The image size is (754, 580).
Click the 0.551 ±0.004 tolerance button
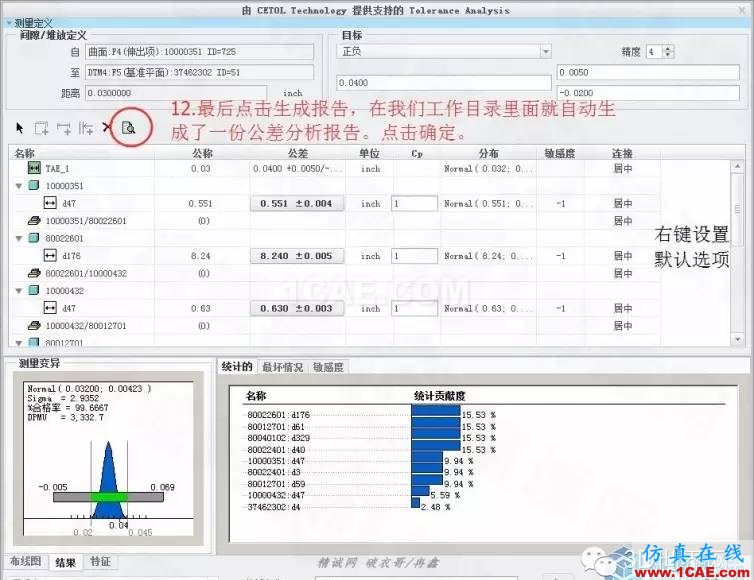[297, 203]
